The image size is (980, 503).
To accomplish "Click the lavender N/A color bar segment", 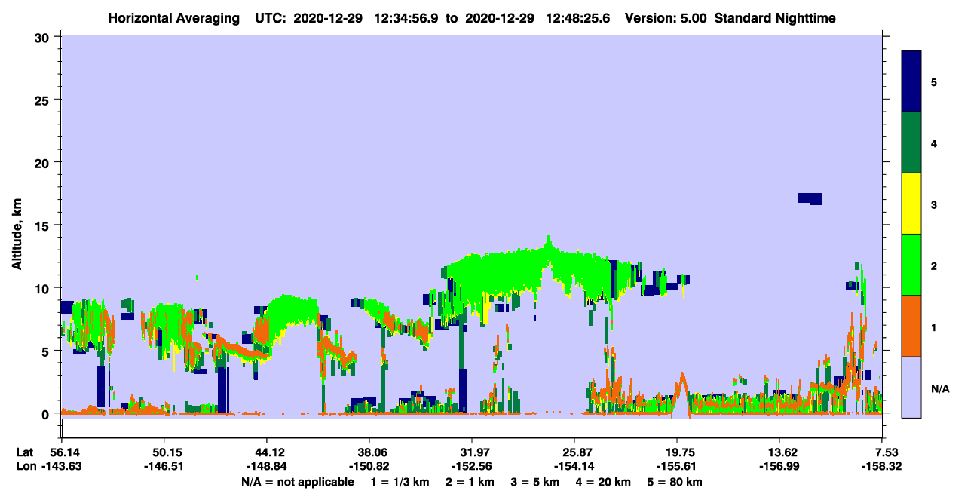I will [x=911, y=387].
